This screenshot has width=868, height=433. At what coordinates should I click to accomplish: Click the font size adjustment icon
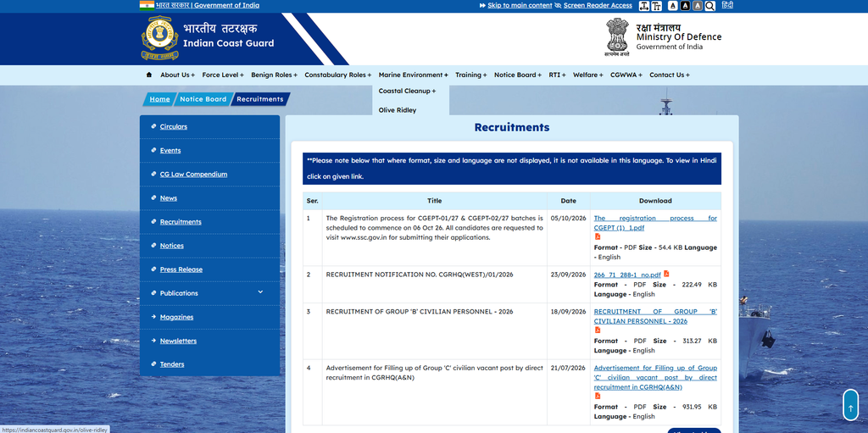657,6
